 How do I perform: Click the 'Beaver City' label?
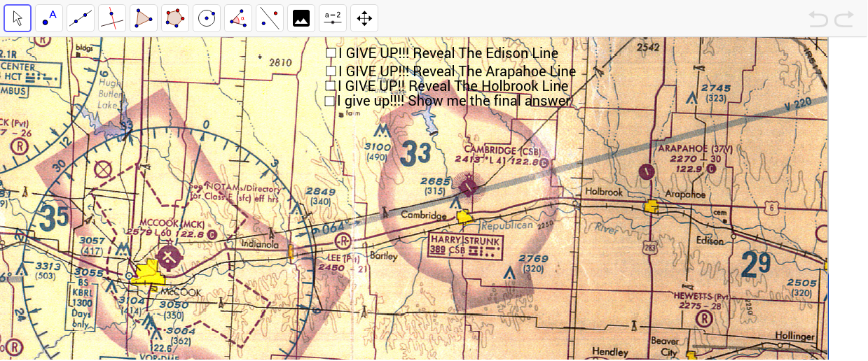pyautogui.click(x=665, y=347)
